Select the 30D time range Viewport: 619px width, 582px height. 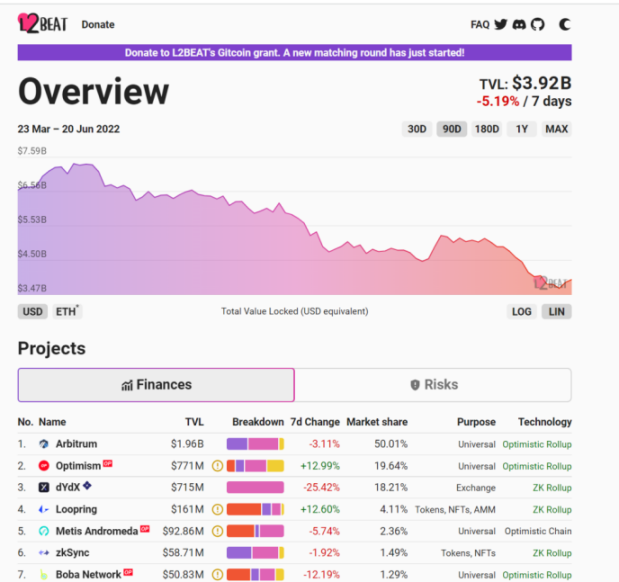pyautogui.click(x=417, y=129)
